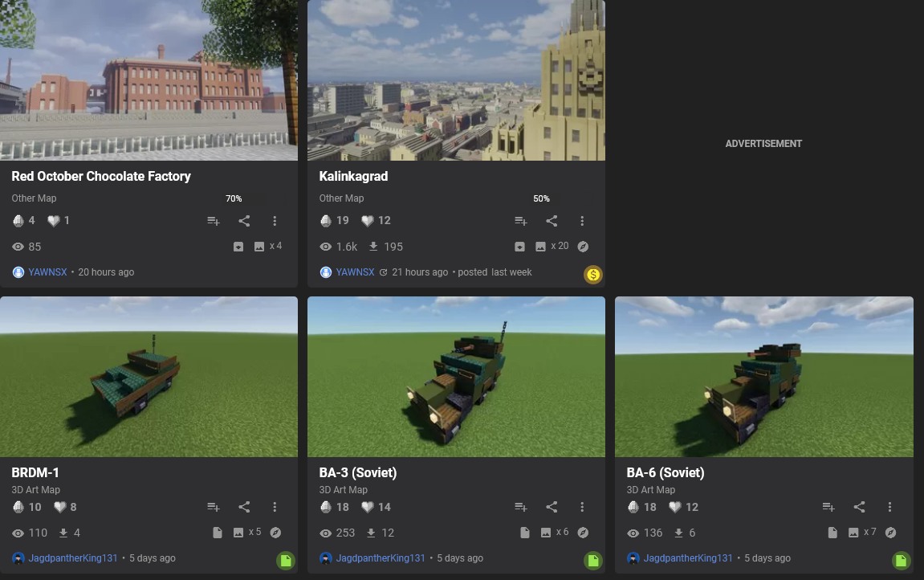Click compass icon on BA-3 card
This screenshot has width=924, height=580.
[x=583, y=533]
